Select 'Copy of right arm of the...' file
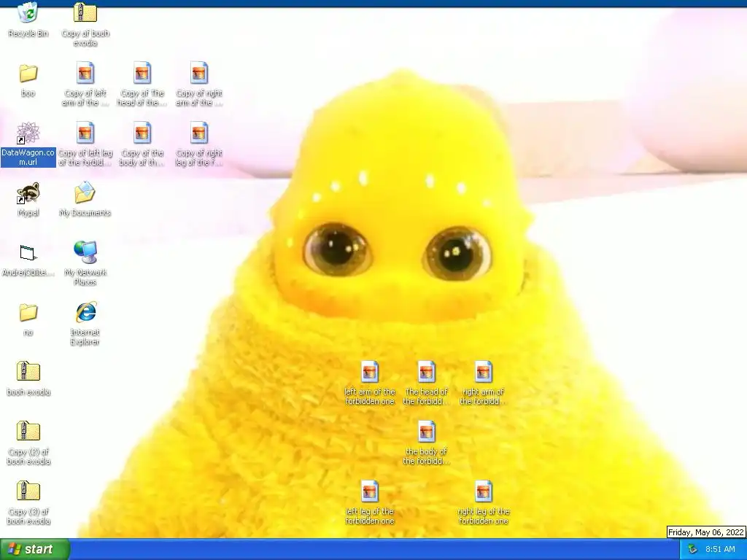 point(199,73)
